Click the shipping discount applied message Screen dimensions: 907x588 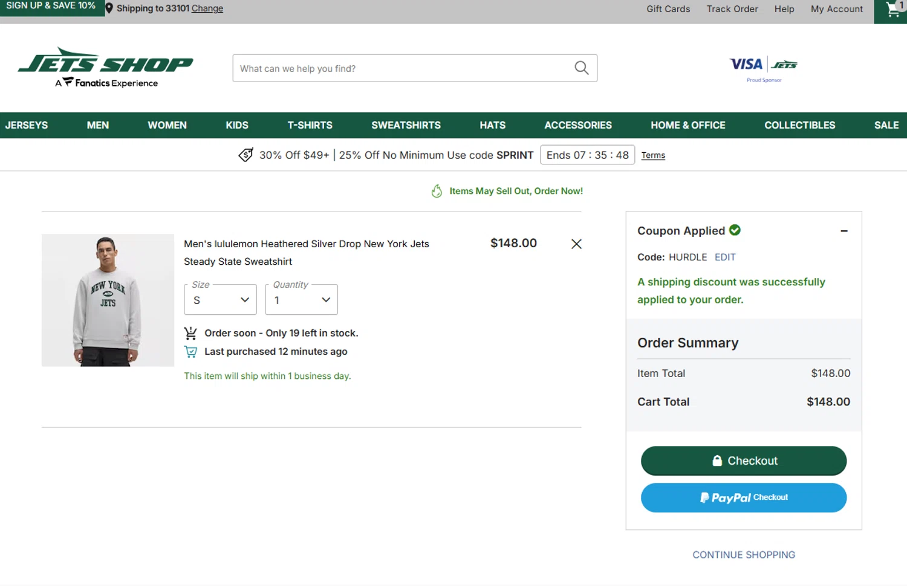731,291
